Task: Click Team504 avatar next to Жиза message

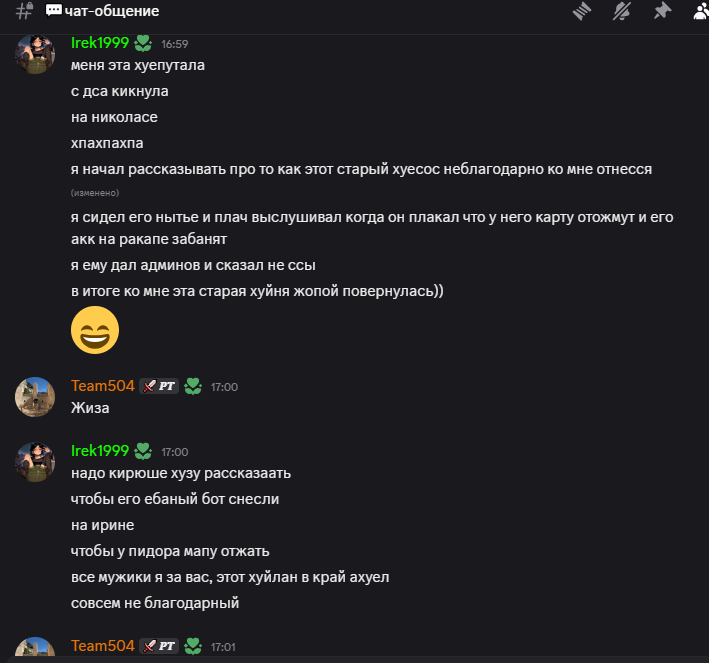Action: [x=35, y=397]
